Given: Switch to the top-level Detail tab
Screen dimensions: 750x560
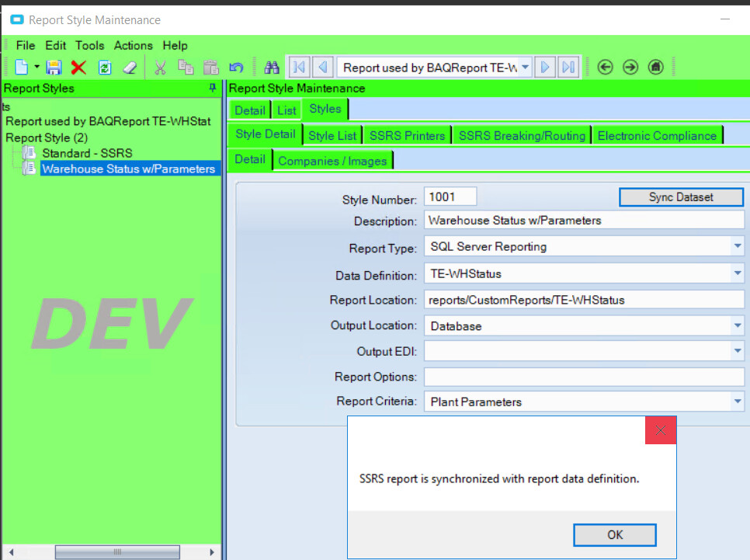Looking at the screenshot, I should tap(250, 110).
